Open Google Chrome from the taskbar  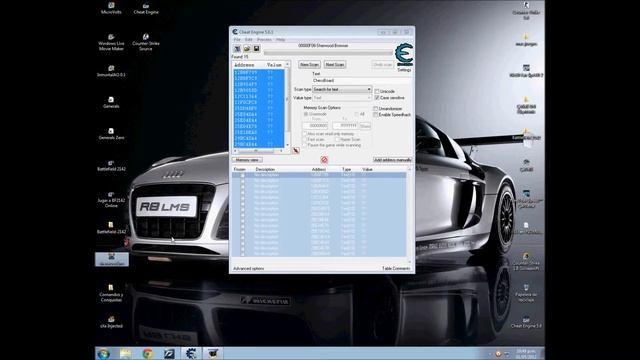pyautogui.click(x=148, y=353)
